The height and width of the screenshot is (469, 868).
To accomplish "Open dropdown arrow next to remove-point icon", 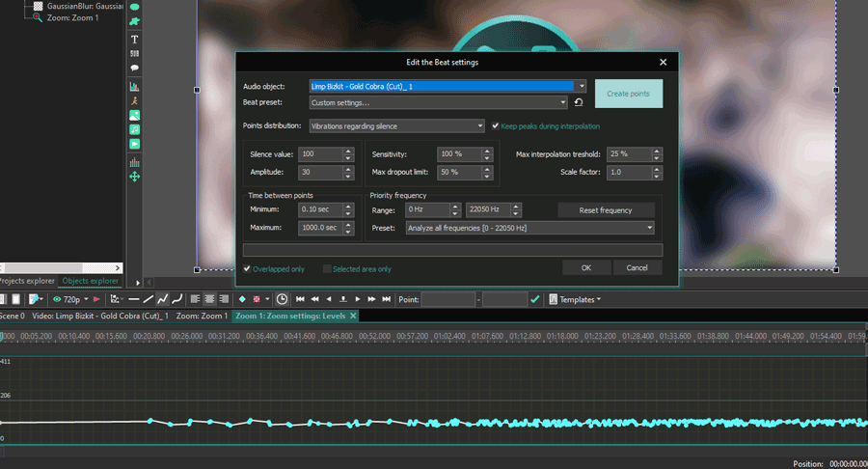I will [x=267, y=299].
